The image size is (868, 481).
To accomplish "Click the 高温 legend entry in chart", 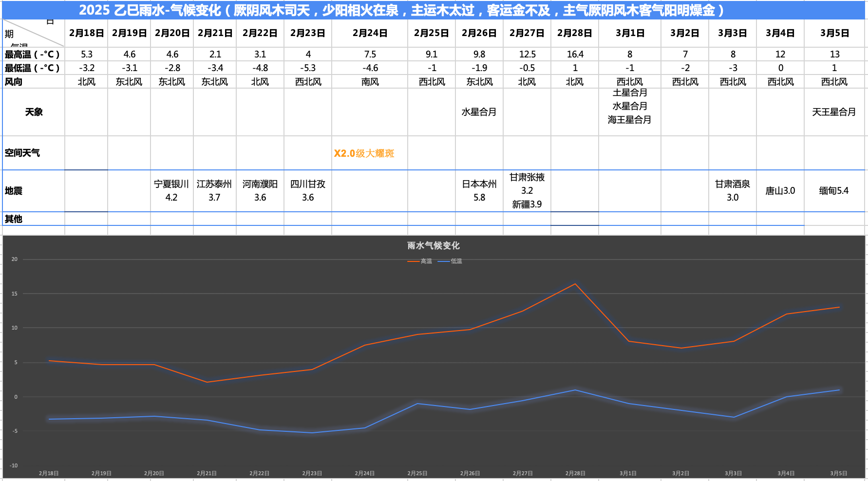I will coord(420,261).
